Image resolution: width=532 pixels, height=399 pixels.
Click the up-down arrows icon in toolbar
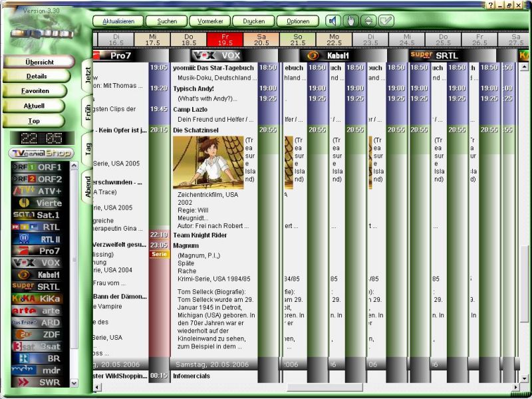pos(368,21)
